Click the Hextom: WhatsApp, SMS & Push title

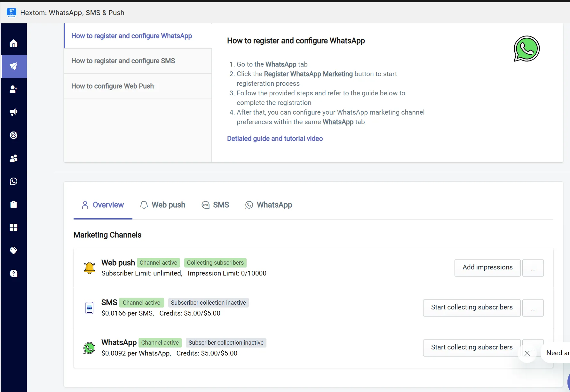click(x=72, y=13)
